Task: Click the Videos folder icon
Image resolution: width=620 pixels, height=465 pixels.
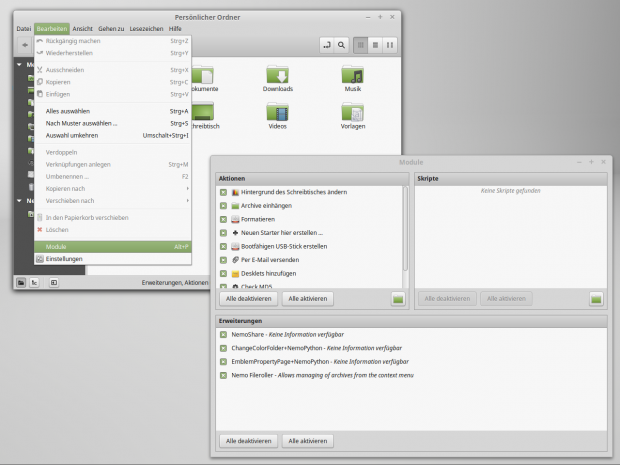Action: point(278,113)
